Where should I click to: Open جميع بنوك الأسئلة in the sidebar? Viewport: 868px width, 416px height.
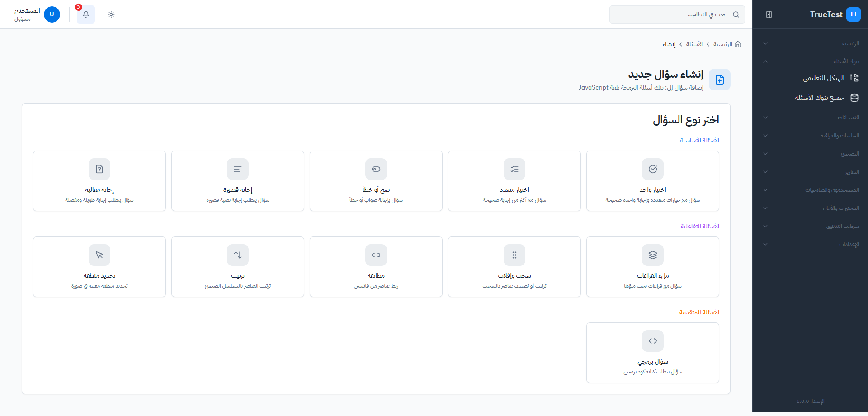pyautogui.click(x=820, y=98)
